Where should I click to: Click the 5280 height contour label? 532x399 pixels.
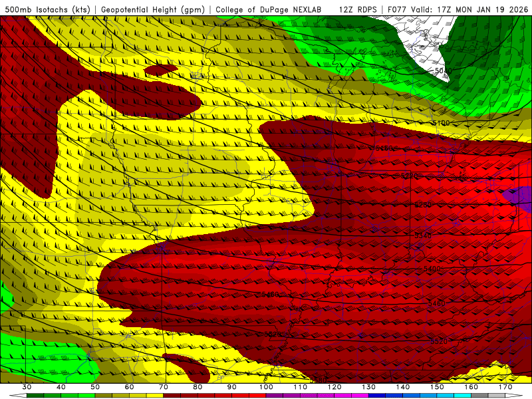coord(423,205)
